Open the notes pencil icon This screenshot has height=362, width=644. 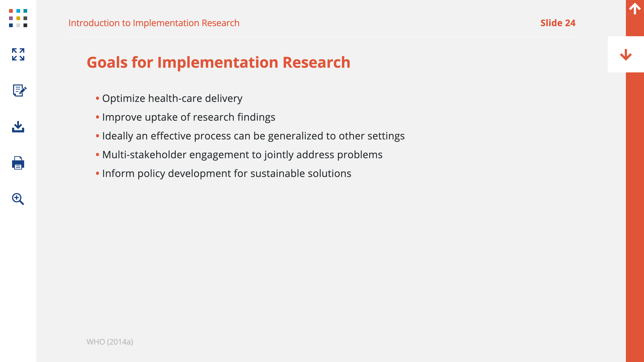click(19, 90)
